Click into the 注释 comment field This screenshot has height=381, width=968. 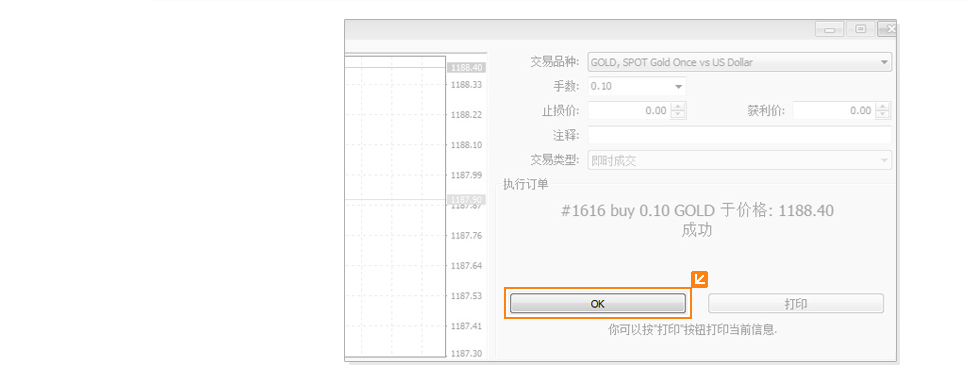pyautogui.click(x=740, y=135)
